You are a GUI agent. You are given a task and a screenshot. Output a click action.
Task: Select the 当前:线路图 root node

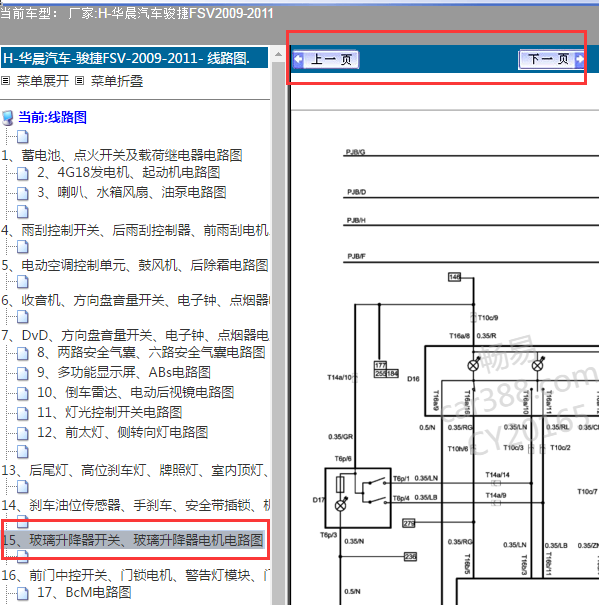coord(52,117)
